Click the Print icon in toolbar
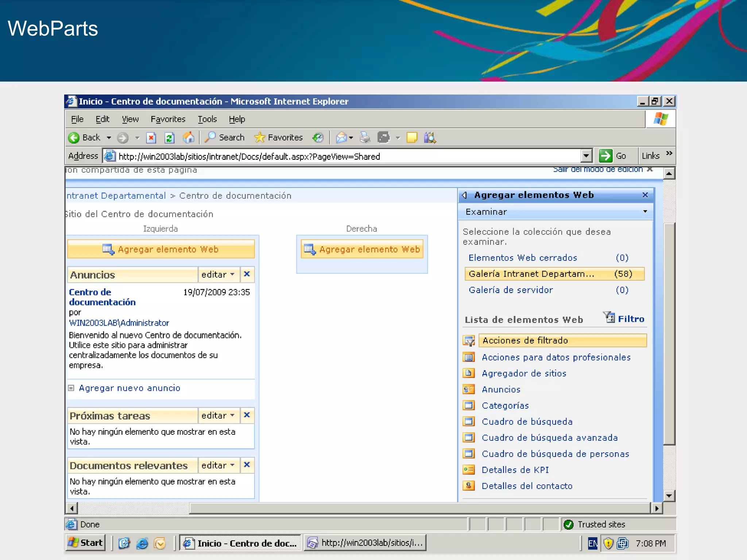 tap(365, 137)
